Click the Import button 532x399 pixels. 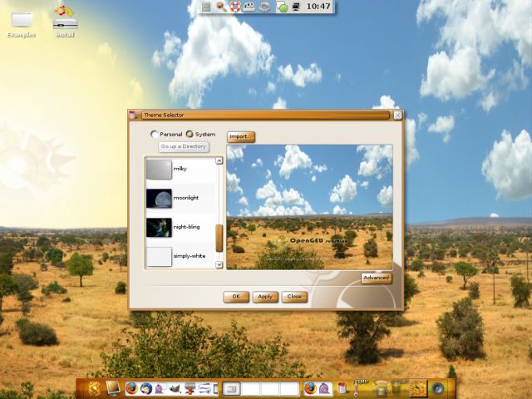[241, 136]
